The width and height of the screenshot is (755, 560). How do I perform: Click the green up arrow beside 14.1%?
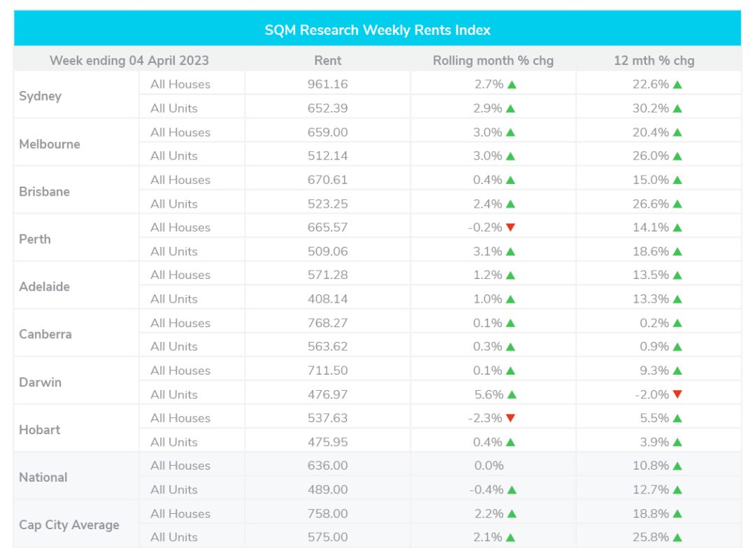click(x=677, y=228)
